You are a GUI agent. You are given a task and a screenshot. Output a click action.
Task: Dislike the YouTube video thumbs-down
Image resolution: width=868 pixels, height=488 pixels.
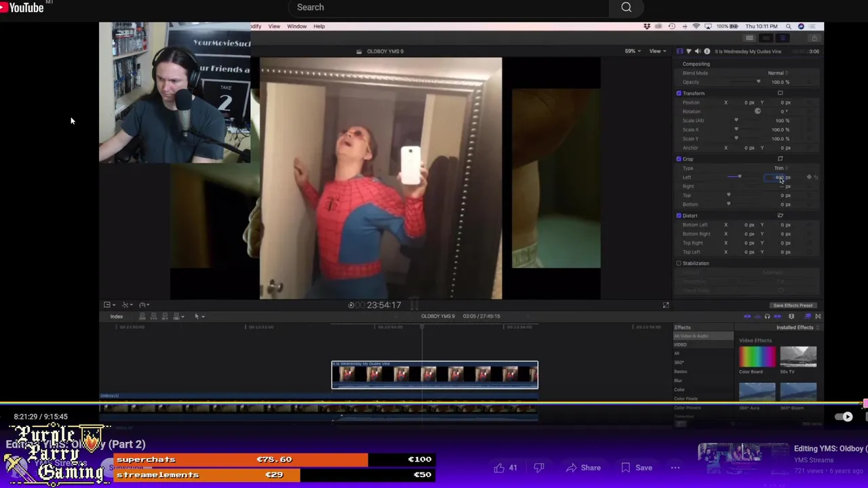(x=539, y=468)
